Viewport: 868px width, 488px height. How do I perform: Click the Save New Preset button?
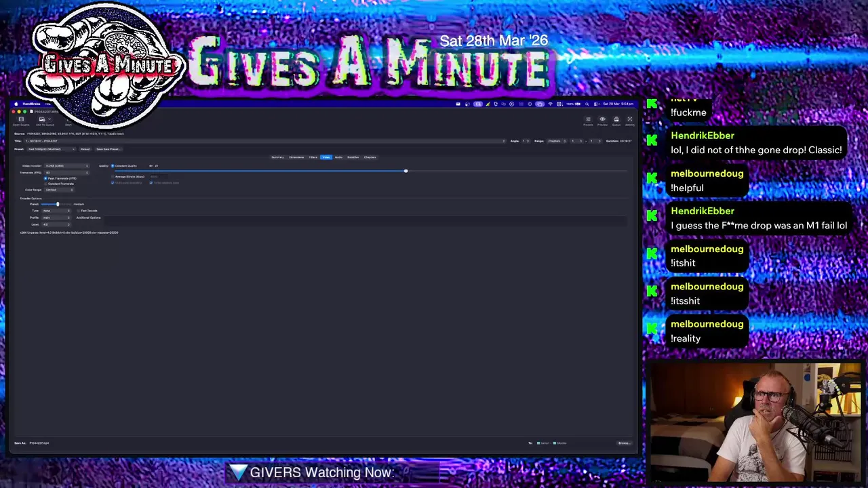coord(108,149)
